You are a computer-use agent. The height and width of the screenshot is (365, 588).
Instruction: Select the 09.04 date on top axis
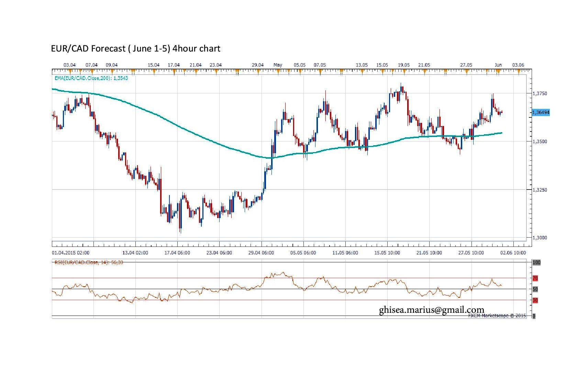[x=112, y=65]
